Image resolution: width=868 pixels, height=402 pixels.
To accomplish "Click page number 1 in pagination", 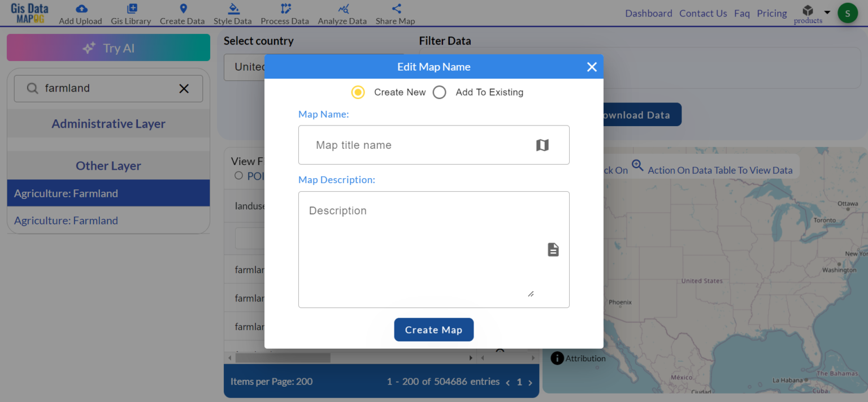I will pyautogui.click(x=519, y=382).
